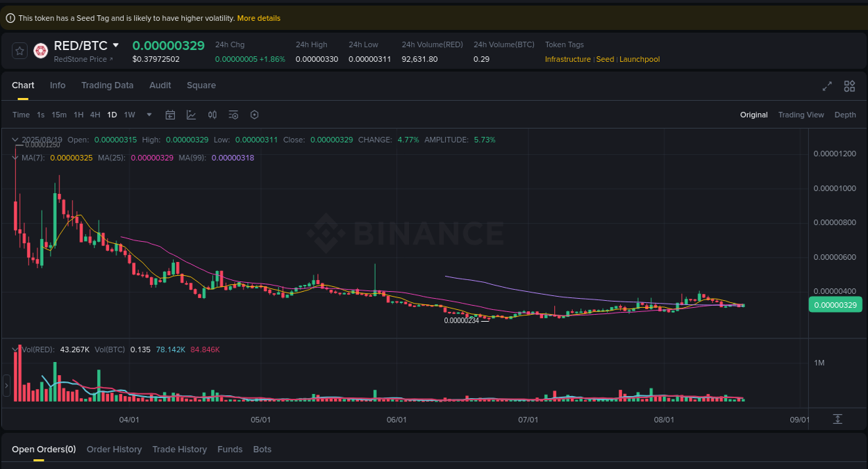Click the current price tag 0.00000329 on axis

[835, 305]
